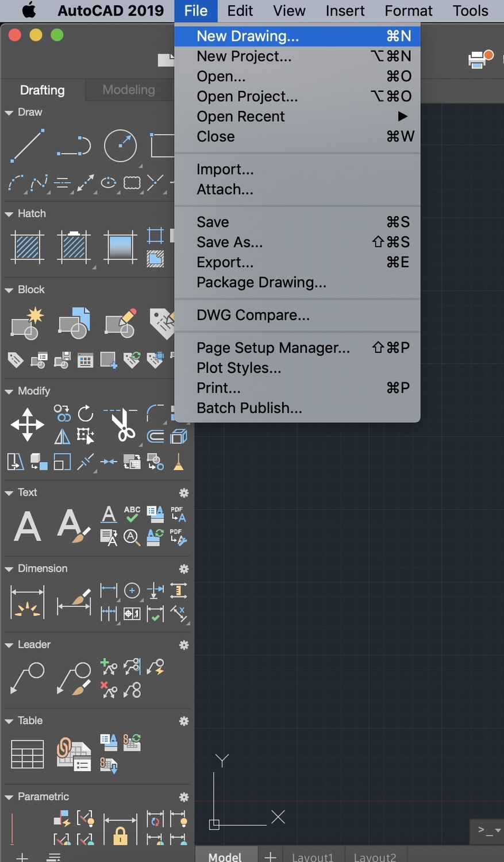The width and height of the screenshot is (504, 862).
Task: Collapse the Modify panel section
Action: [9, 391]
